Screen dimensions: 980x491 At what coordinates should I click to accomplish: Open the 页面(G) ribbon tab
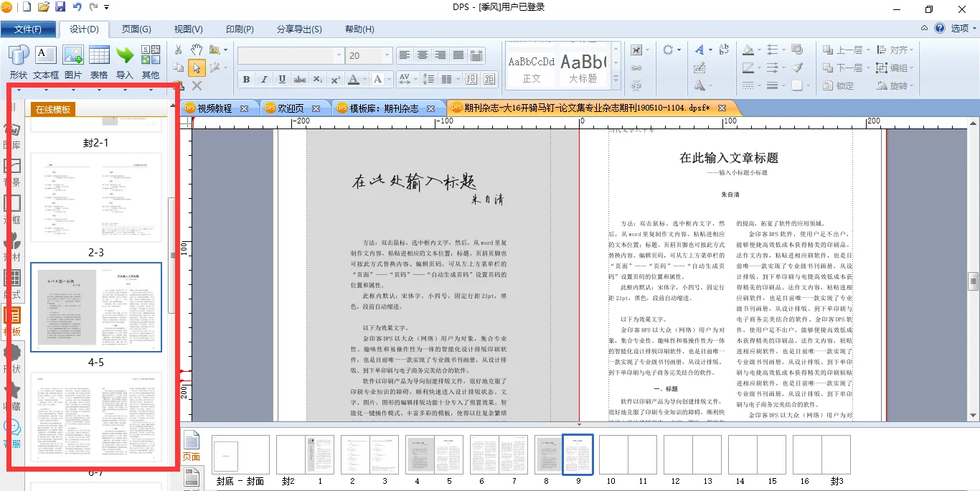point(136,29)
